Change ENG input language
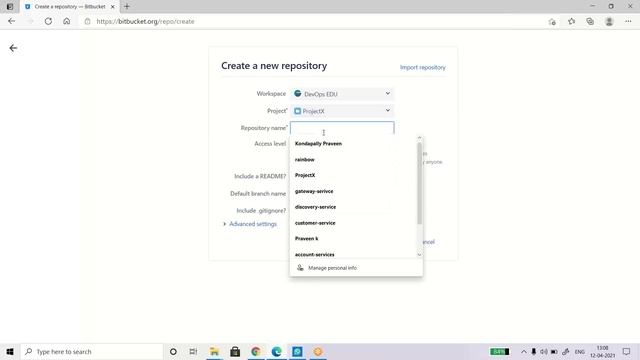This screenshot has height=360, width=640. click(580, 352)
